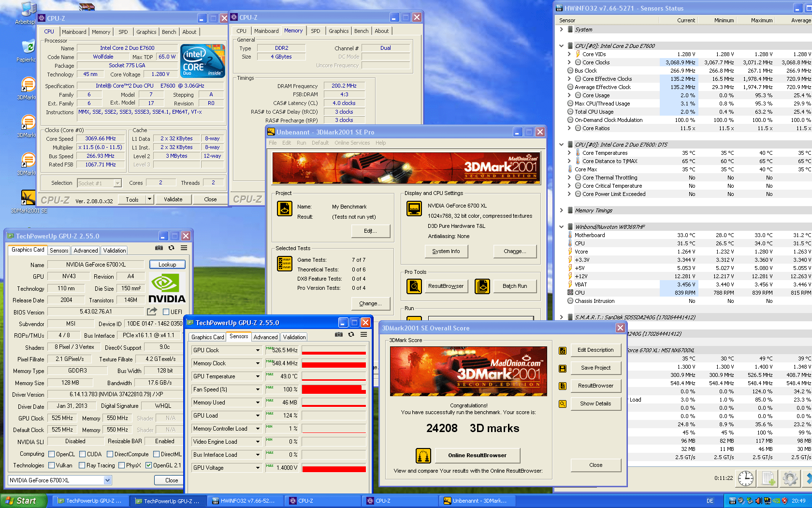
Task: Enable the UEFI checkbox in GPU-Z
Action: (166, 312)
